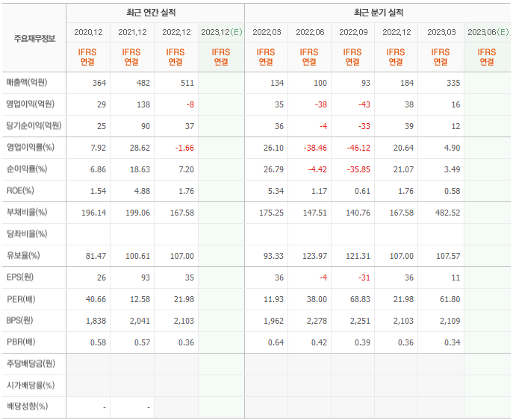This screenshot has width=513, height=420.
Task: Click the 0.57 PBR value
Action: point(142,342)
